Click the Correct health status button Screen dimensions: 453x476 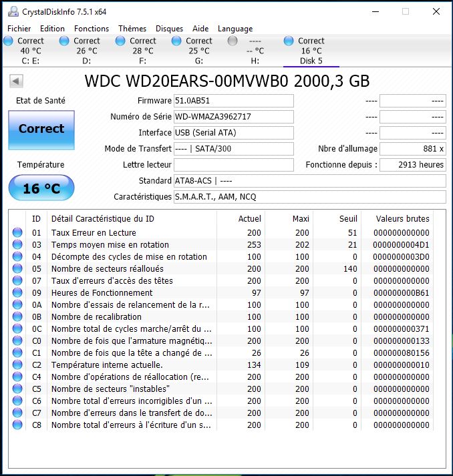(x=41, y=130)
